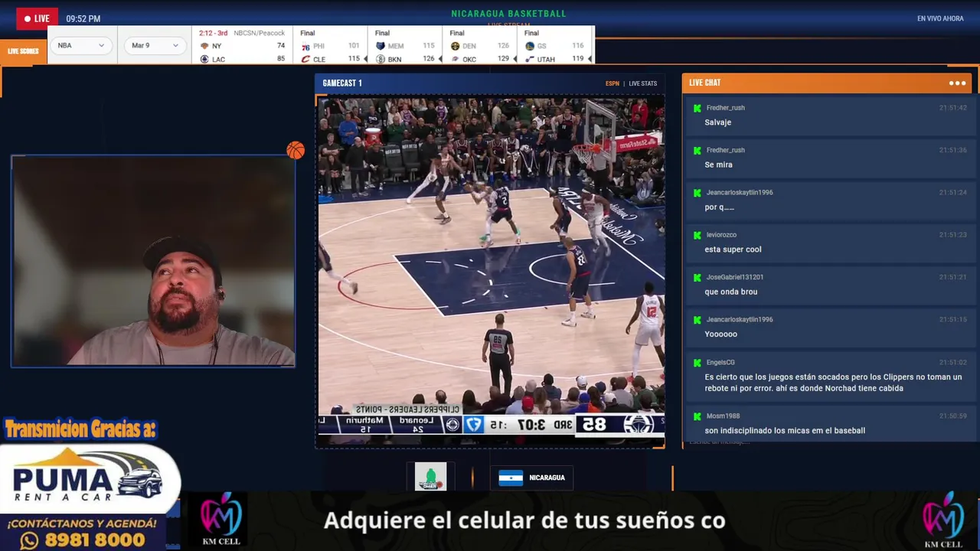Viewport: 980px width, 551px height.
Task: Click the 'esta super cool' chat message
Action: point(733,249)
